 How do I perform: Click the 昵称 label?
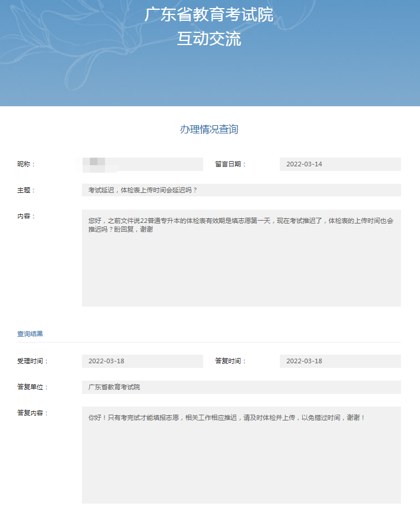click(26, 164)
